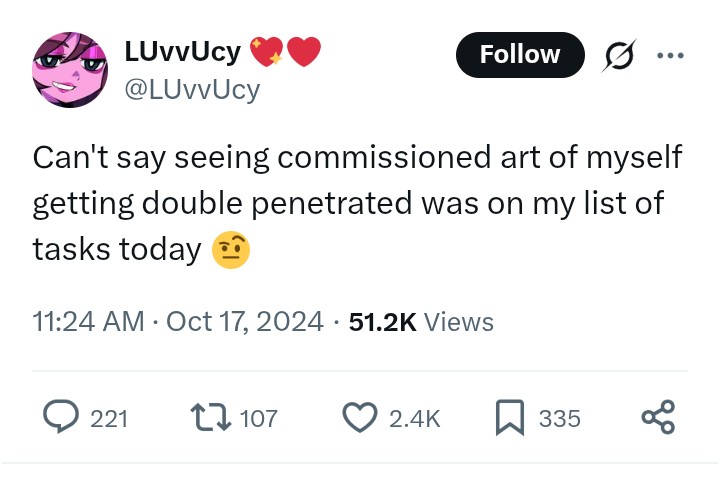The image size is (720, 479).
Task: Like the post with the heart icon
Action: tap(360, 417)
